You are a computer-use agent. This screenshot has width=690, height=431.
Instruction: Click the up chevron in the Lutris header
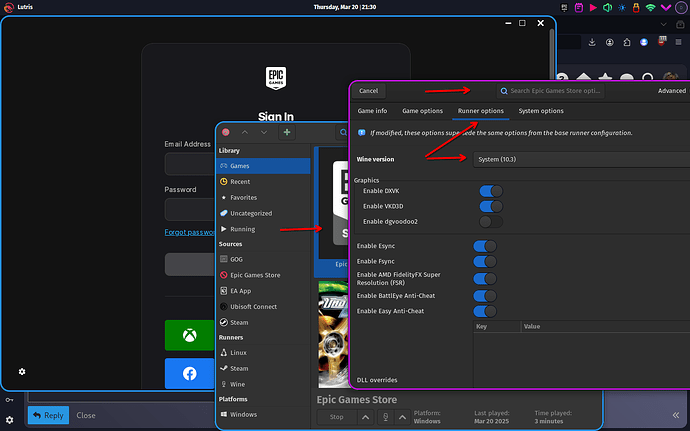click(x=245, y=132)
